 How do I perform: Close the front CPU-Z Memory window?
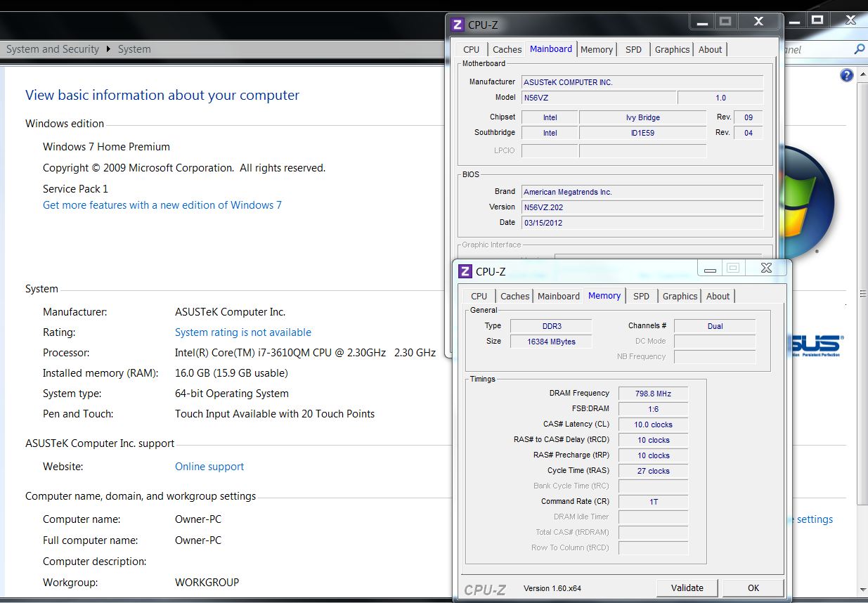coord(766,268)
